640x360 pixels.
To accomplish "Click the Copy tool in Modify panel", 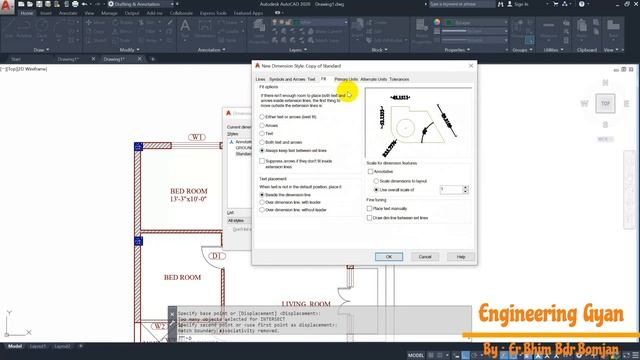I will 95,31.
